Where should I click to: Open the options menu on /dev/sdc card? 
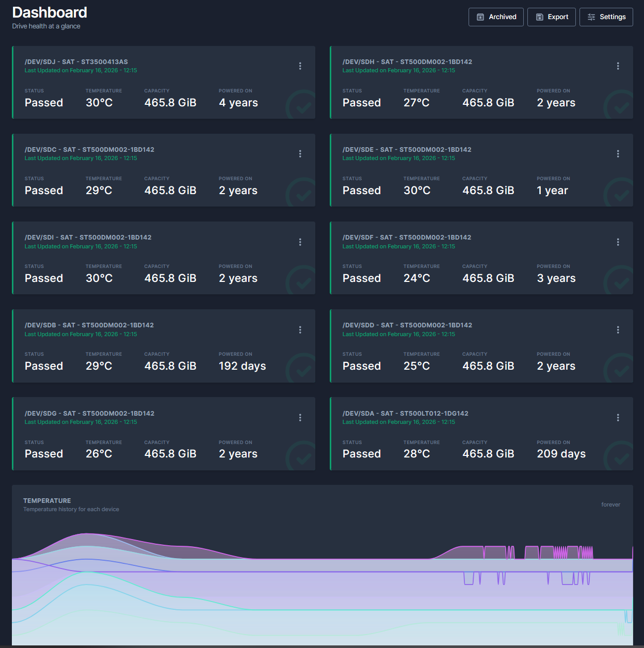pyautogui.click(x=300, y=154)
